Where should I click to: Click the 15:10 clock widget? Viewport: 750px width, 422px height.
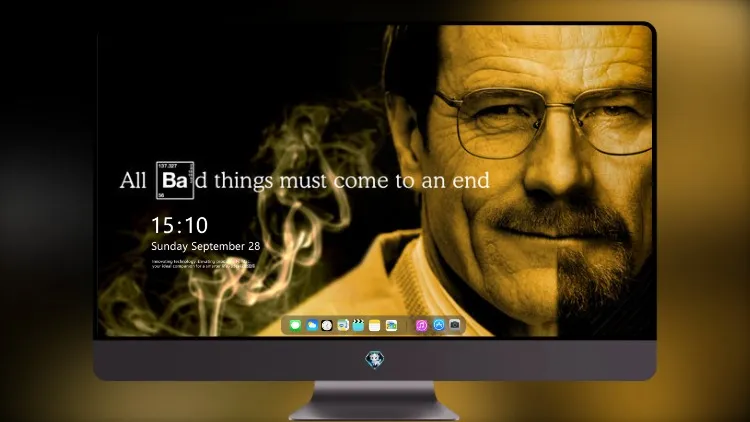(x=179, y=225)
